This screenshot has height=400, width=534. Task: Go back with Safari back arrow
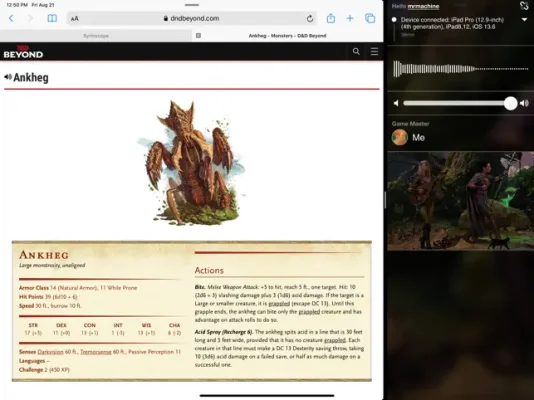coord(11,18)
